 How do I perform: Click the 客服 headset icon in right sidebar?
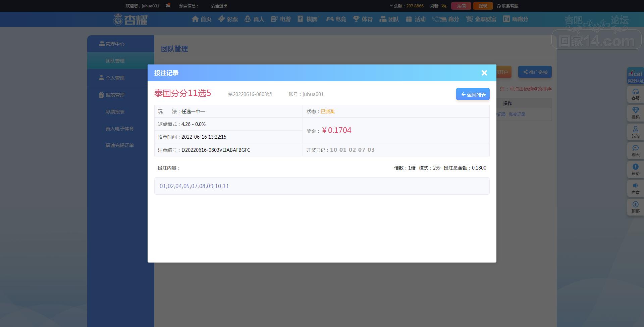click(x=635, y=94)
